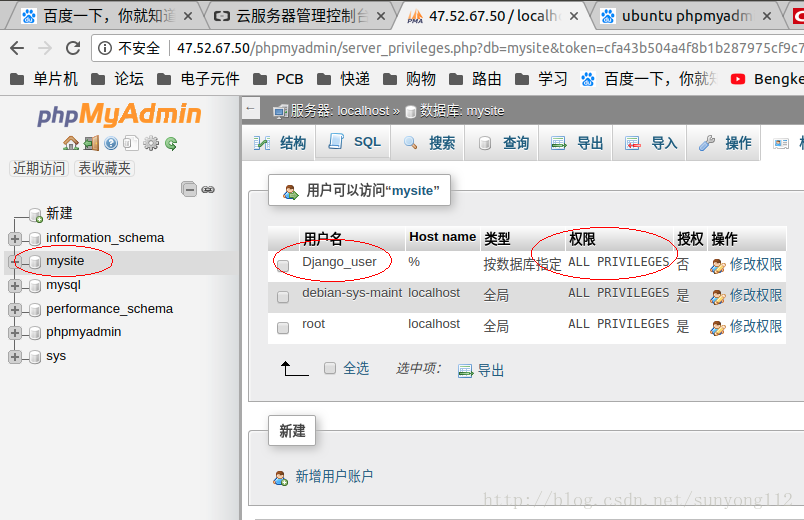Expand the phpmyadmin database node
Image resolution: width=804 pixels, height=520 pixels.
[14, 333]
